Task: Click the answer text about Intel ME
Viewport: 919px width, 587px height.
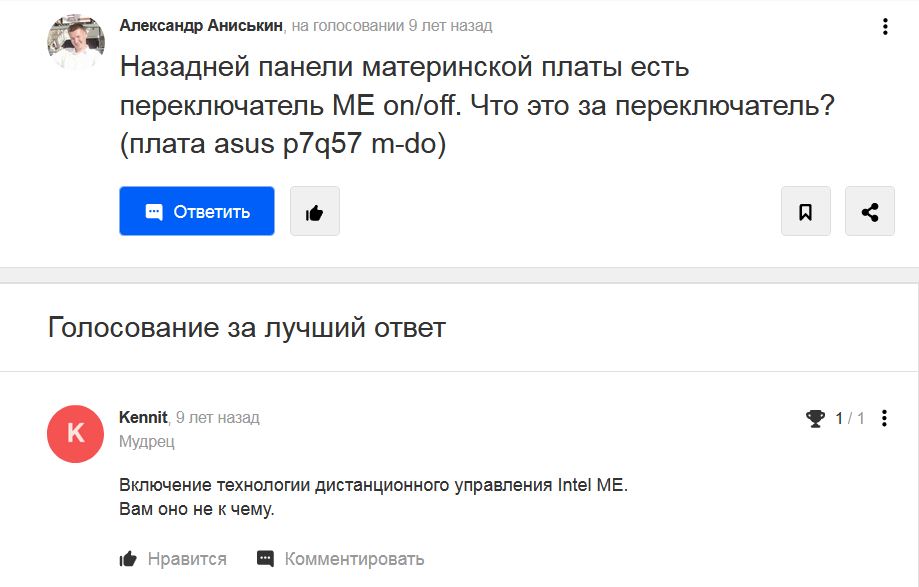Action: (373, 497)
